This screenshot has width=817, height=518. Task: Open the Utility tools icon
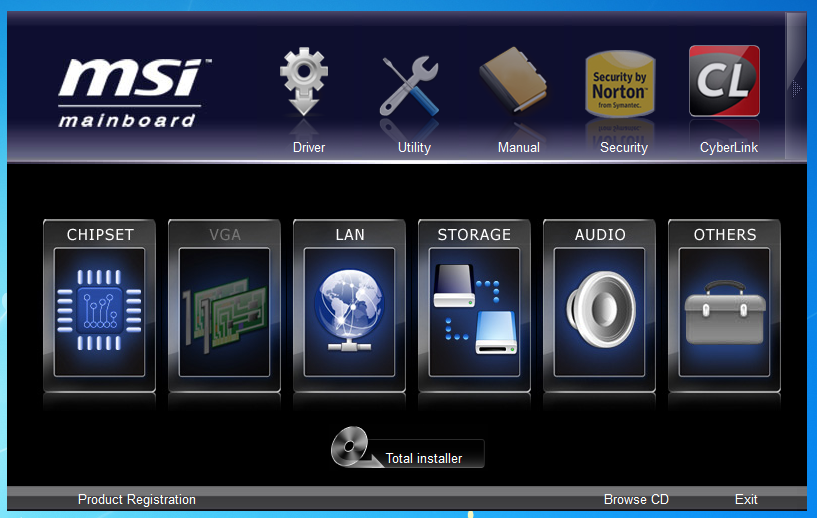(410, 85)
